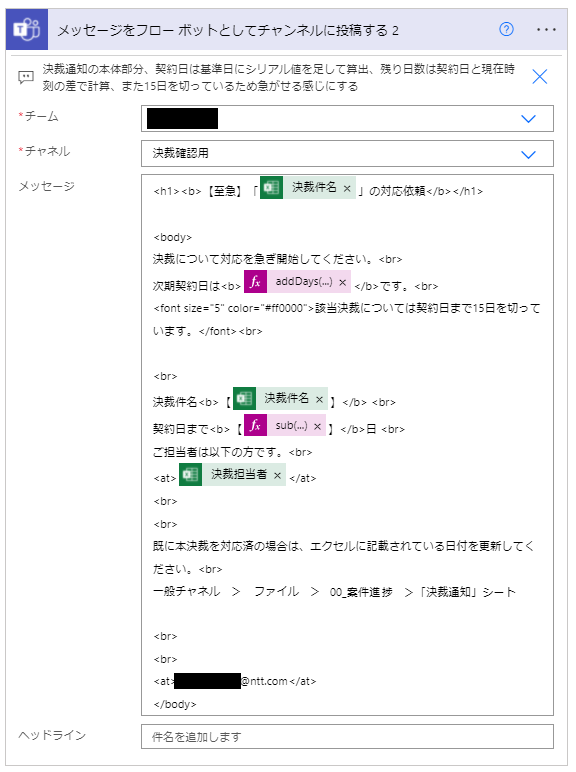Open the help question mark icon
The width and height of the screenshot is (576, 772).
(x=507, y=30)
